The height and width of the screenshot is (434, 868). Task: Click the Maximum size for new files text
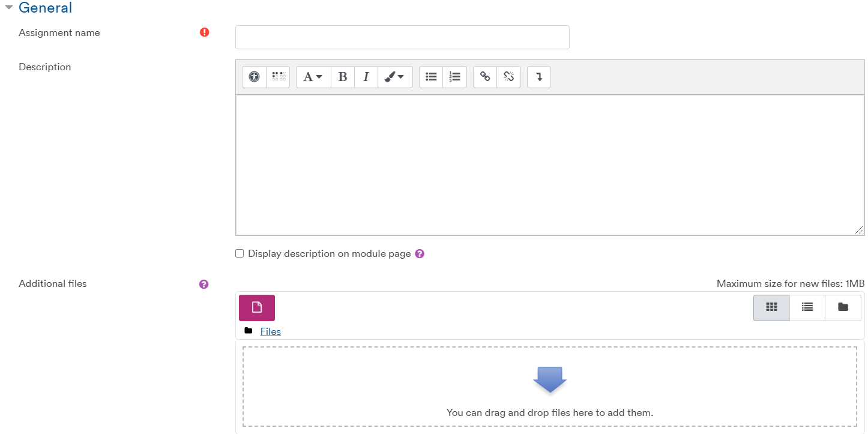(791, 283)
